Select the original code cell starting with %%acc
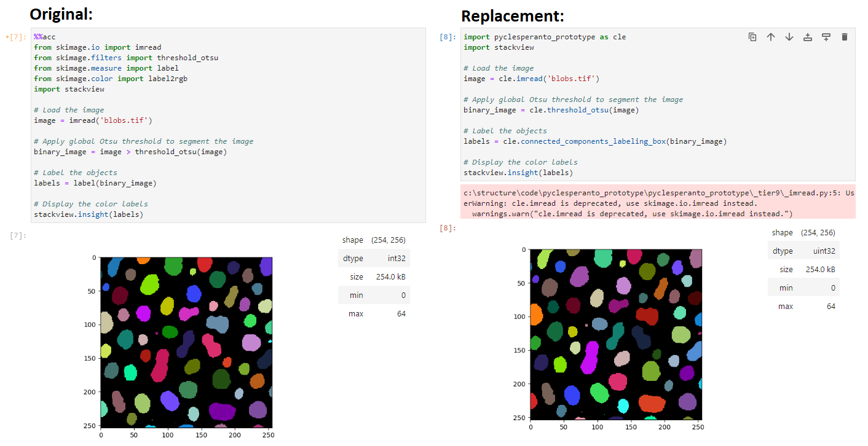Image resolution: width=868 pixels, height=446 pixels. point(228,125)
